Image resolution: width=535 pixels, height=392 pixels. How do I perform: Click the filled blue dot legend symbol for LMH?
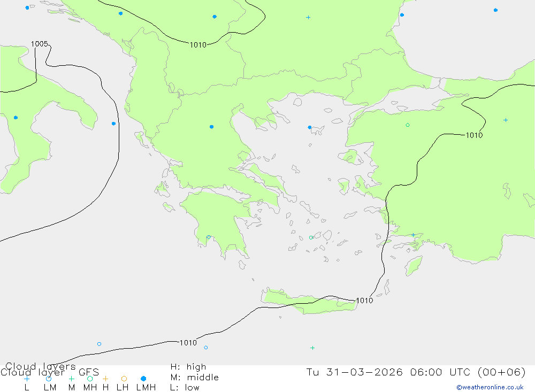143,379
